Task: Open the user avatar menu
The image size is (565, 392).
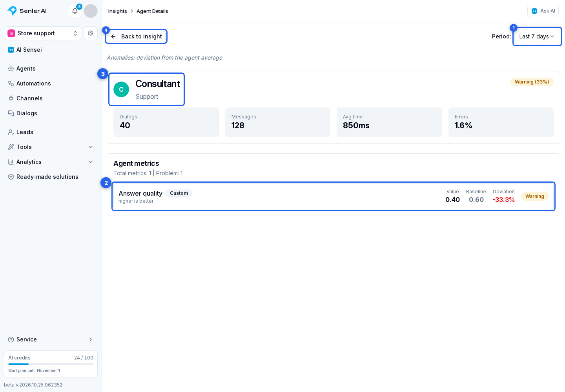Action: point(91,11)
